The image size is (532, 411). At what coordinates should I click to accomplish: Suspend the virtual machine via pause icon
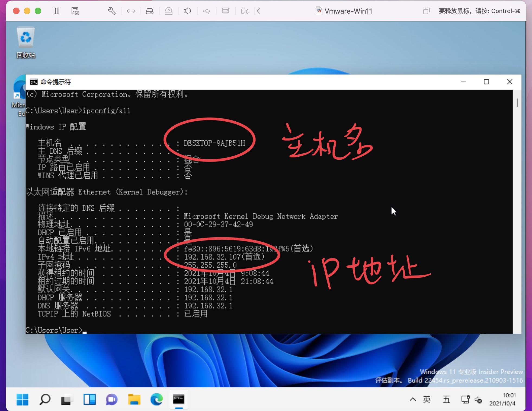pyautogui.click(x=57, y=11)
